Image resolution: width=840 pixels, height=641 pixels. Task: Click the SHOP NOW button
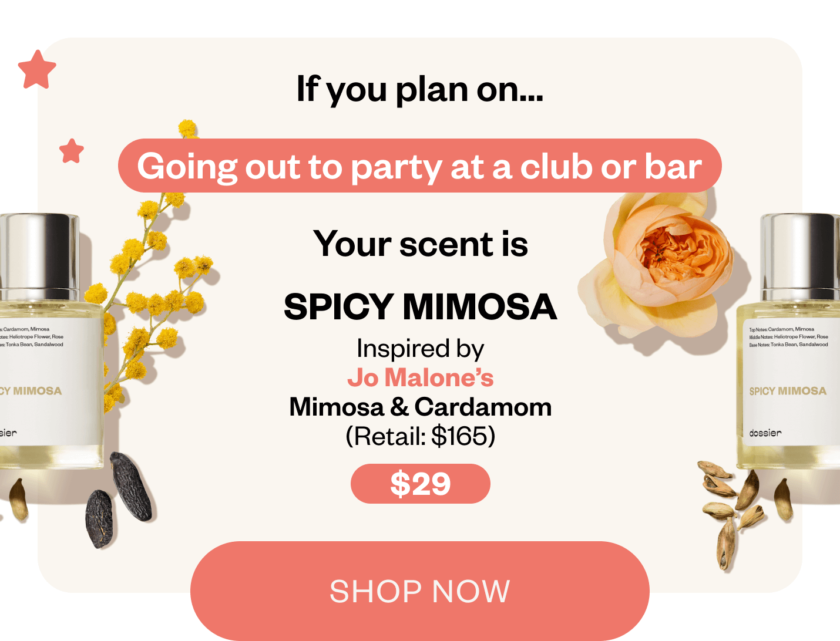coord(420,591)
